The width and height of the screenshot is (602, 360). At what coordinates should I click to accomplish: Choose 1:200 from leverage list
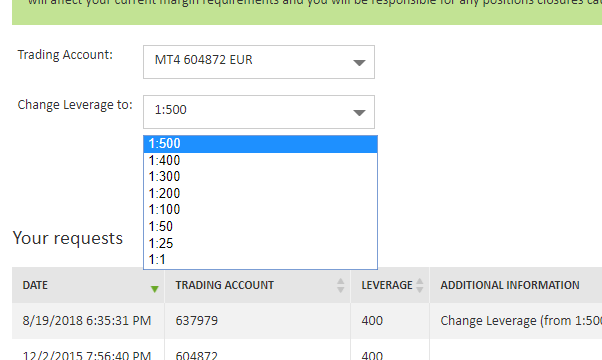pos(260,193)
